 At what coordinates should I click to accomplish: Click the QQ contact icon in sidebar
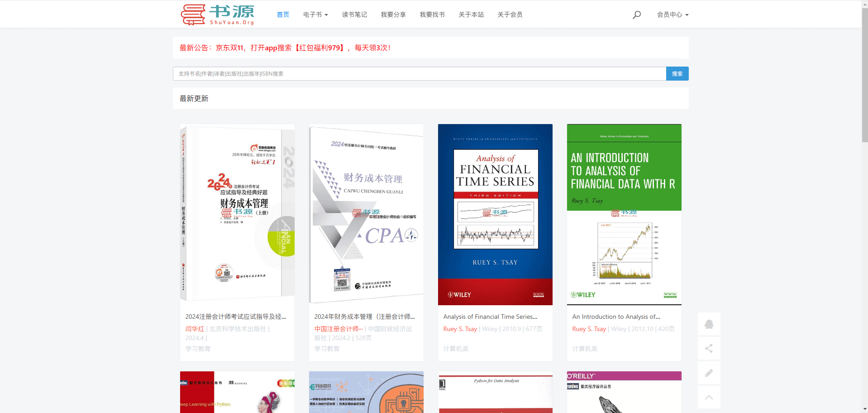[x=709, y=324]
